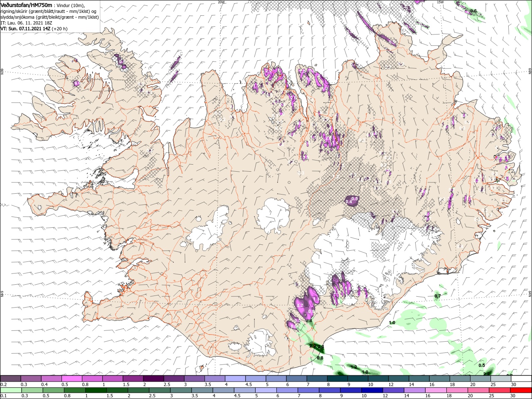Click the palest green rain swatch starting at 0.1
The height and width of the screenshot is (399, 532).
pos(10,390)
